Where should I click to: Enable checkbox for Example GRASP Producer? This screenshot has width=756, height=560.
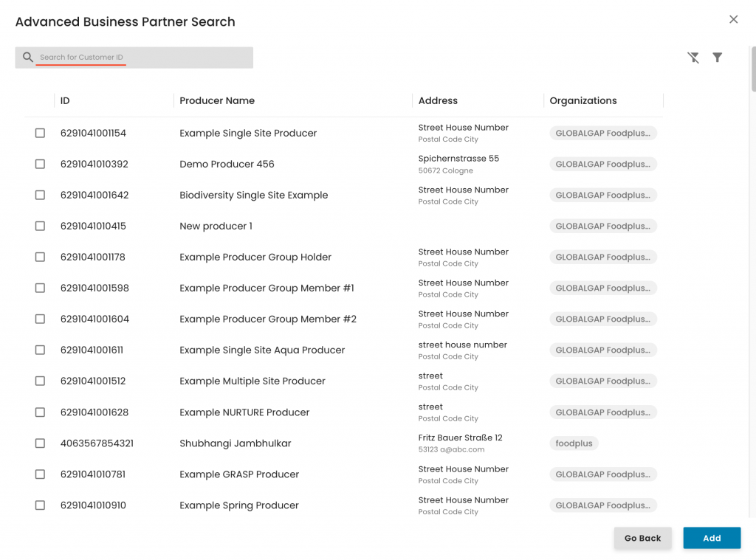(x=40, y=474)
